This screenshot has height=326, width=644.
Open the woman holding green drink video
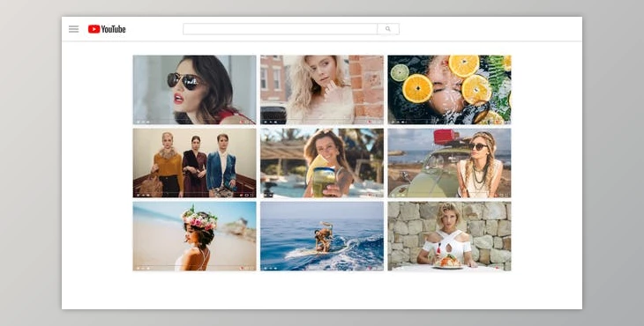click(322, 163)
